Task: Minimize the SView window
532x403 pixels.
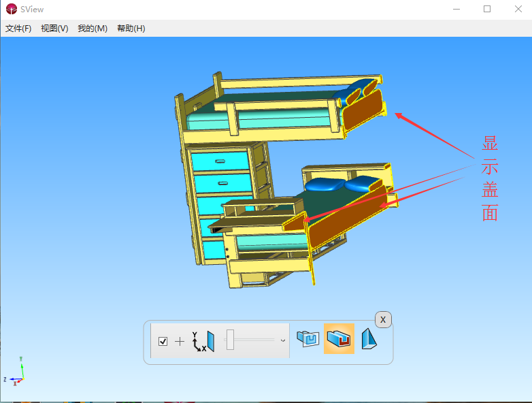Action: [x=456, y=9]
